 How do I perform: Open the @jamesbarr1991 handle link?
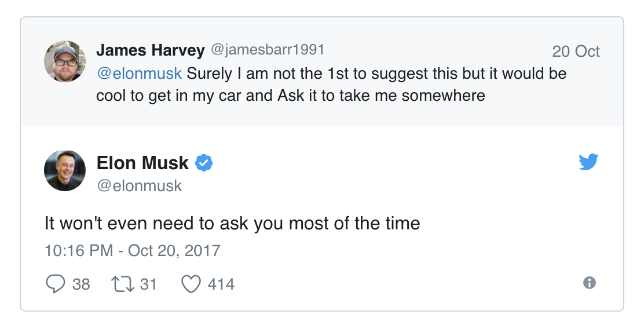(x=267, y=50)
